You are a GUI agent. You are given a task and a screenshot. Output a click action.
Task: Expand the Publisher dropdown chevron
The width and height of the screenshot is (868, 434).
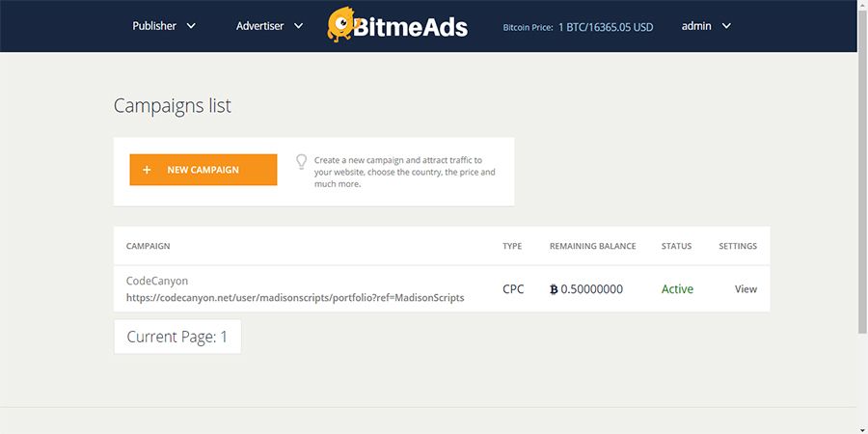pos(191,26)
